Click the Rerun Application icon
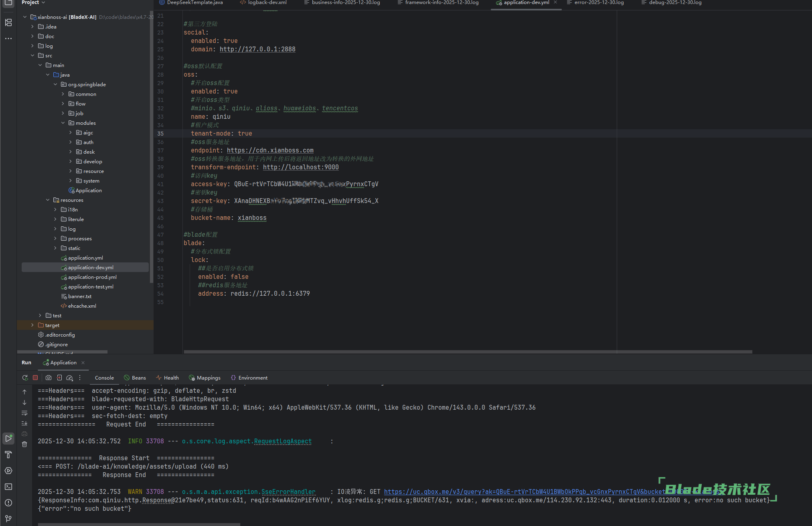The image size is (812, 526). (x=25, y=378)
